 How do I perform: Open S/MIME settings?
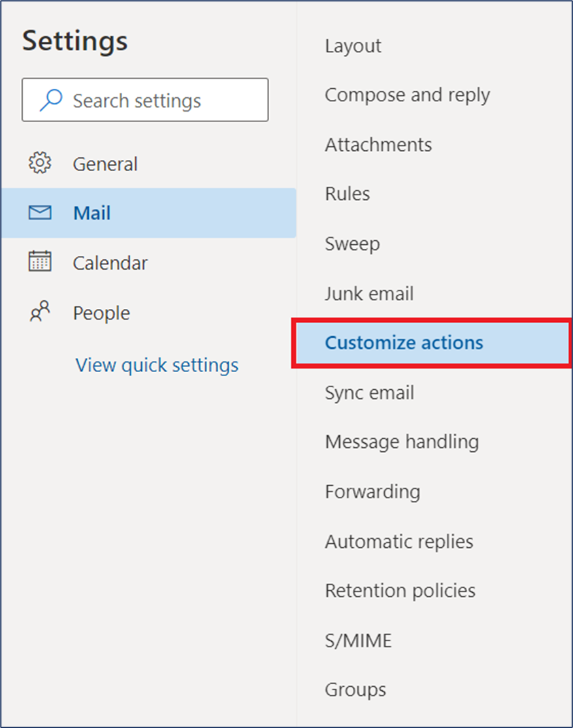(358, 641)
